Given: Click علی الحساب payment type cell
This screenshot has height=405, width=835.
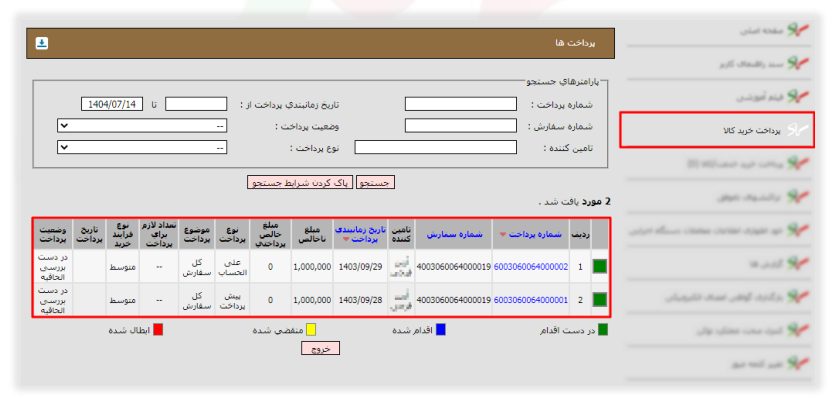Looking at the screenshot, I should coord(231,267).
